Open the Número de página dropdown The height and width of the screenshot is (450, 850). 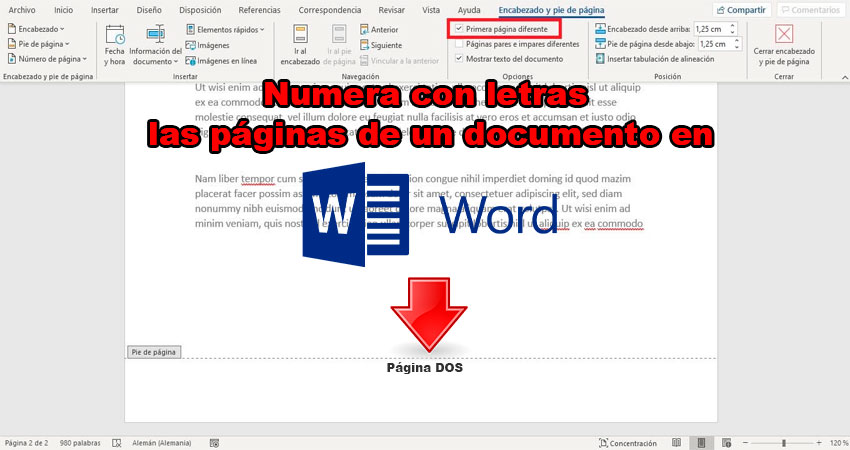(44, 59)
